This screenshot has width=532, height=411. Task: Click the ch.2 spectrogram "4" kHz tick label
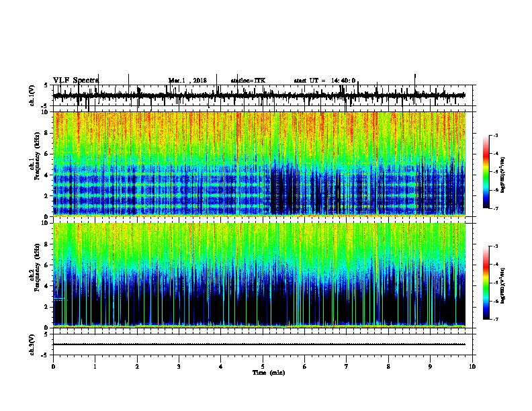(47, 286)
